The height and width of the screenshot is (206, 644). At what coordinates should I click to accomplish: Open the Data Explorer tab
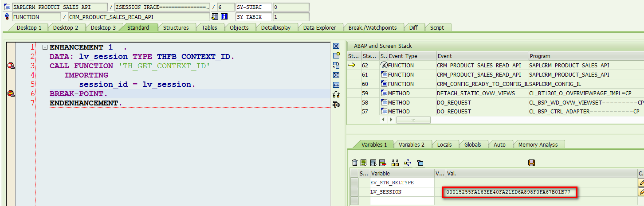tap(319, 27)
